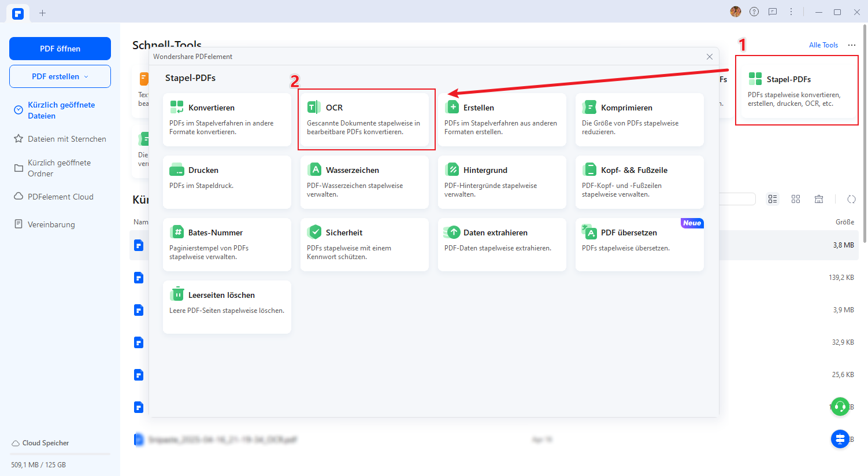Screen dimensions: 868x476
Task: Select Dateien mit Sternchen in sidebar
Action: pos(60,139)
